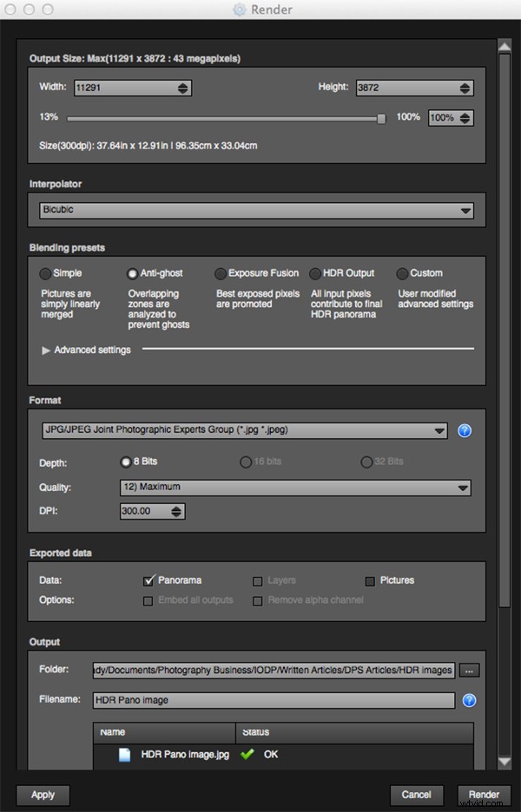521x812 pixels.
Task: Click the green OK status checkmark
Action: click(x=247, y=755)
